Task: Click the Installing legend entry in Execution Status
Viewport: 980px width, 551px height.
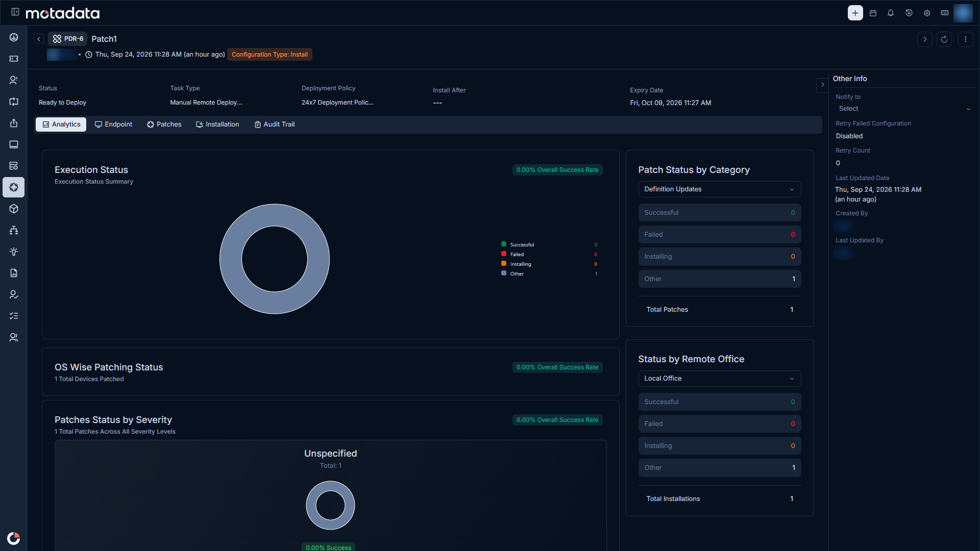Action: tap(549, 264)
